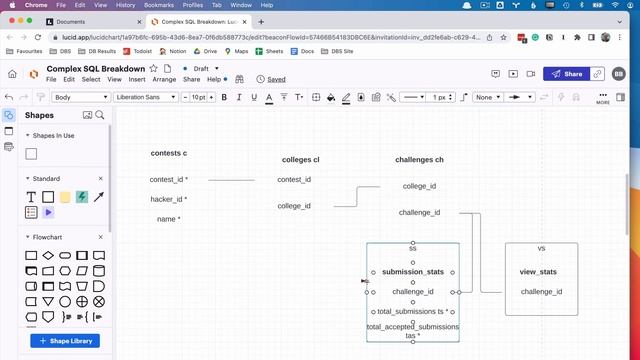Open the Help menu in Lucidchart
The height and width of the screenshot is (360, 640).
tap(214, 79)
